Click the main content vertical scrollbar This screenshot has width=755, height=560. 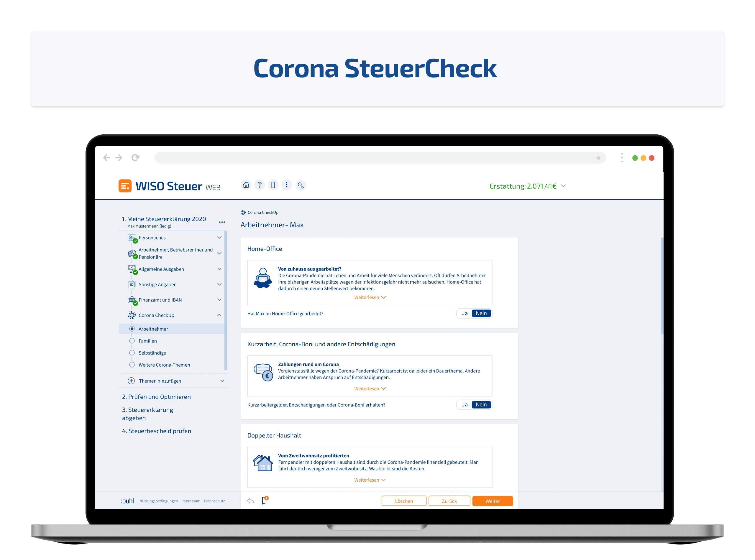tap(662, 286)
